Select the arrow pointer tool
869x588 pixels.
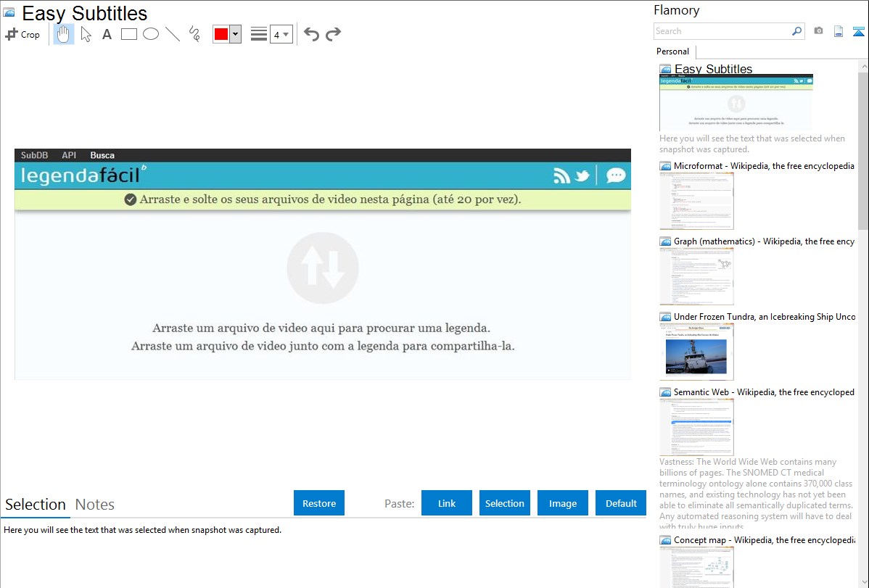click(x=86, y=34)
